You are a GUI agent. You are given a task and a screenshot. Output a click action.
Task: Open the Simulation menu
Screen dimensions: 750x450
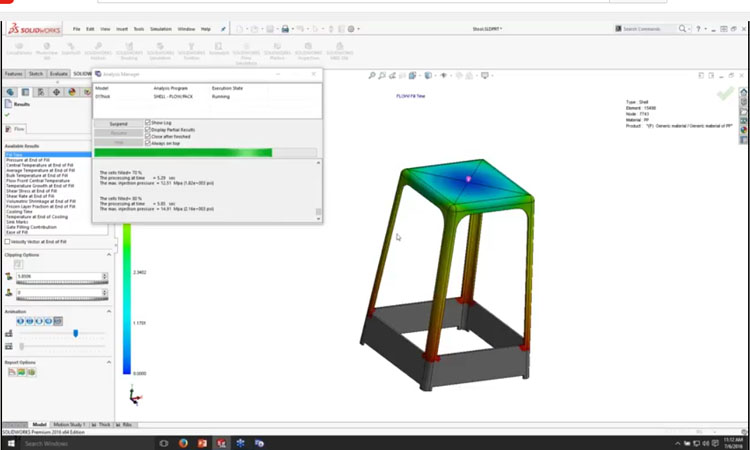click(x=160, y=29)
